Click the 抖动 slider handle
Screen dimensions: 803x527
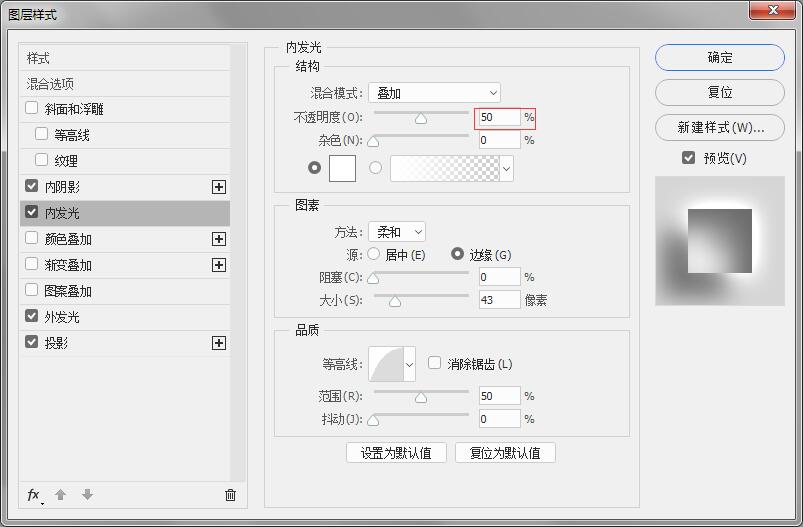(373, 420)
